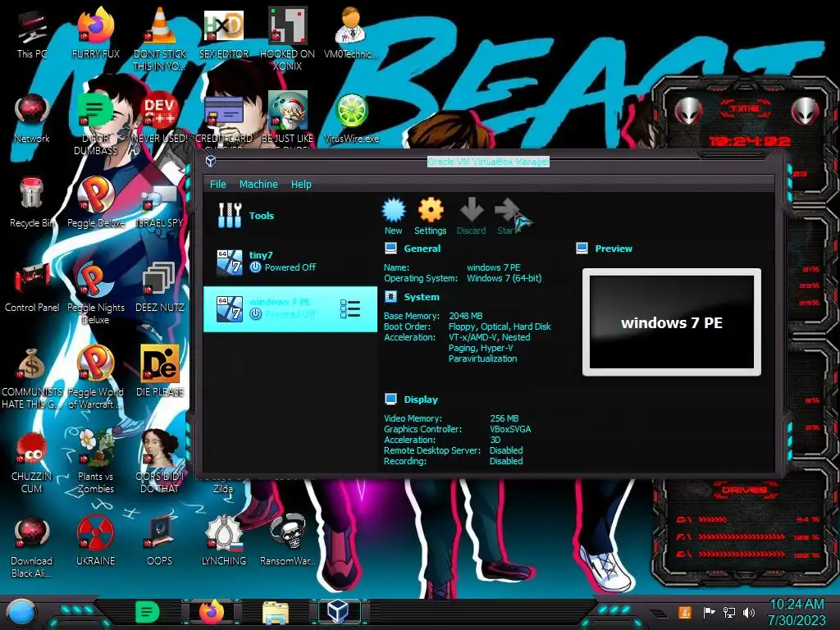Click the taskbar clock showing 10:24 AM
Screen dimensions: 840x630
(x=797, y=612)
